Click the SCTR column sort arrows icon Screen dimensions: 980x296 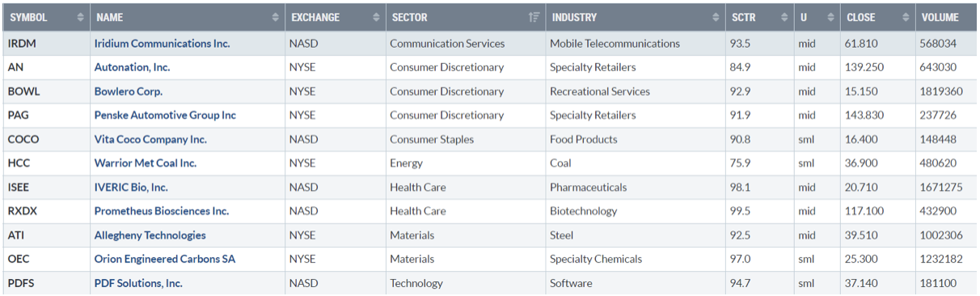pyautogui.click(x=784, y=18)
